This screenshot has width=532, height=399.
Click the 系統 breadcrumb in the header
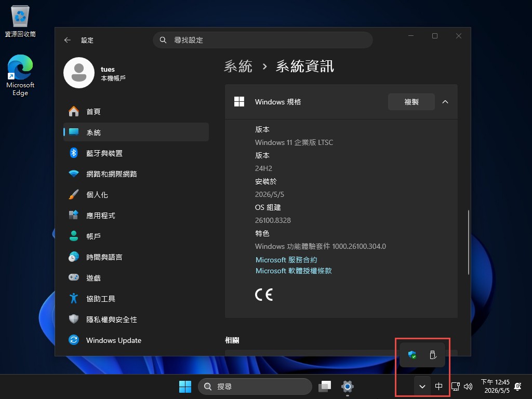click(x=238, y=66)
